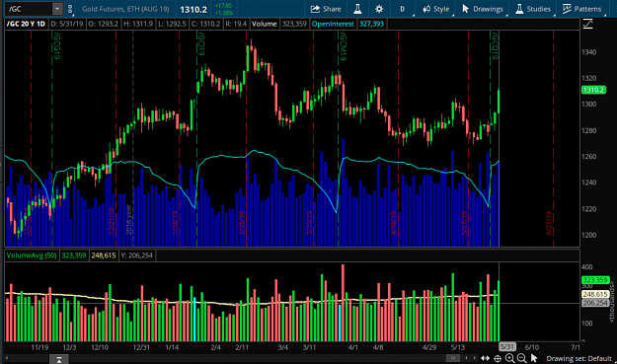This screenshot has width=617, height=364.
Task: Click the /GC 20 Y 1D chart label
Action: click(26, 24)
